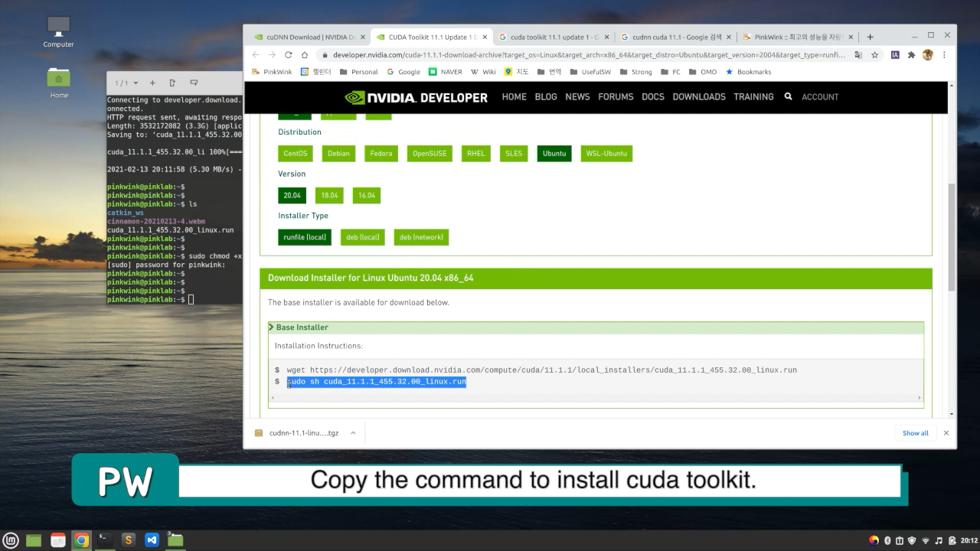
Task: Open Home folder desktop icon
Action: pyautogui.click(x=59, y=83)
